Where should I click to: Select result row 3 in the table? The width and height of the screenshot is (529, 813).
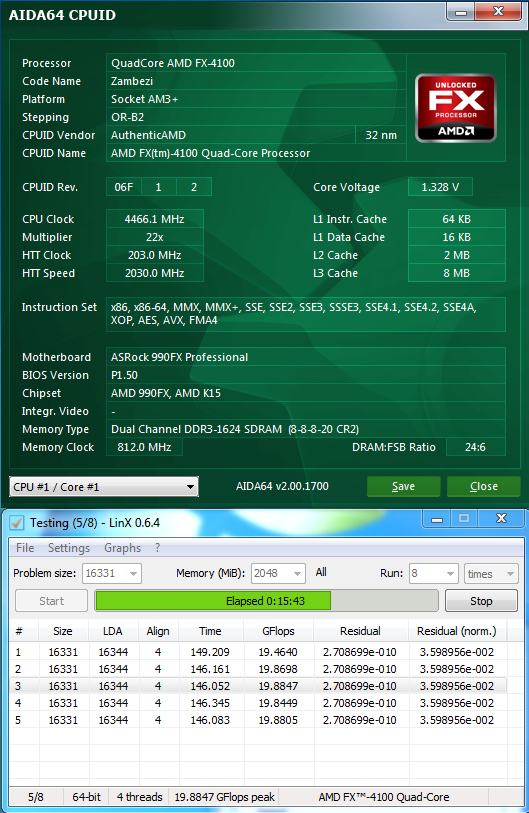click(258, 686)
